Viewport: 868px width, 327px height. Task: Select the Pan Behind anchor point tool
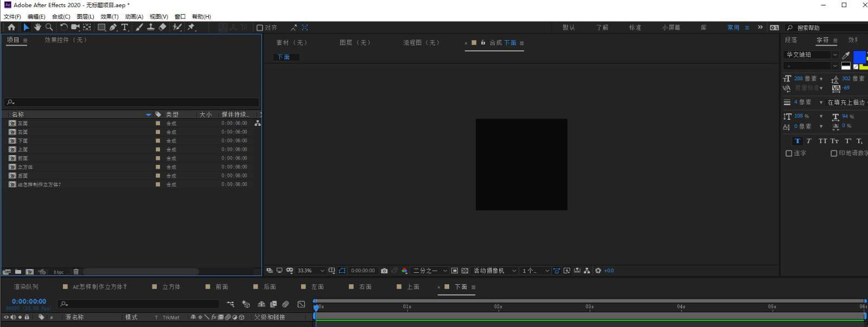click(x=87, y=27)
